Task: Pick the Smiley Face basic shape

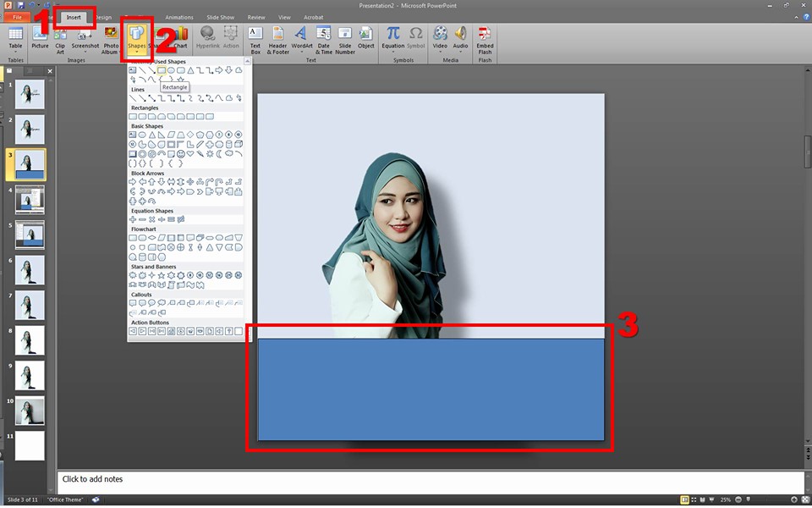Action: pos(181,154)
